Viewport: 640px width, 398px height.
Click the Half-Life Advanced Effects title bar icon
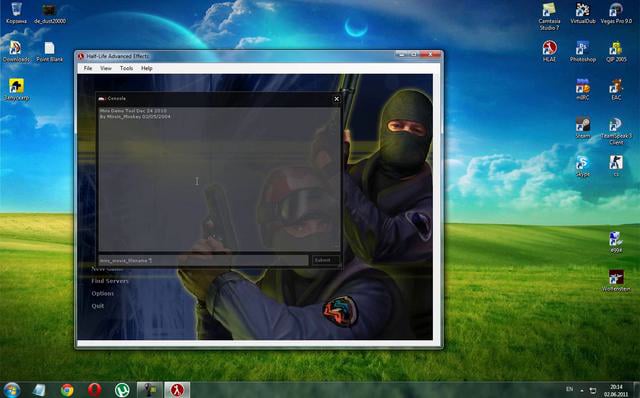click(x=81, y=56)
